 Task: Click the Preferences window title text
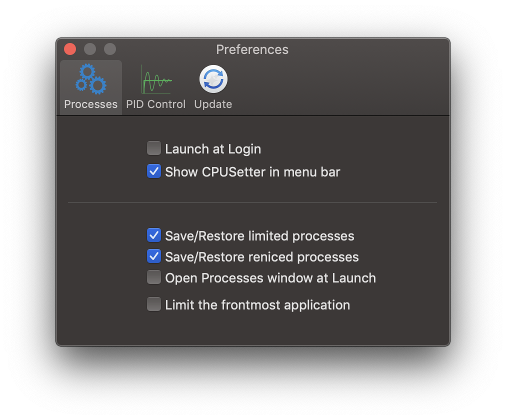coord(252,49)
